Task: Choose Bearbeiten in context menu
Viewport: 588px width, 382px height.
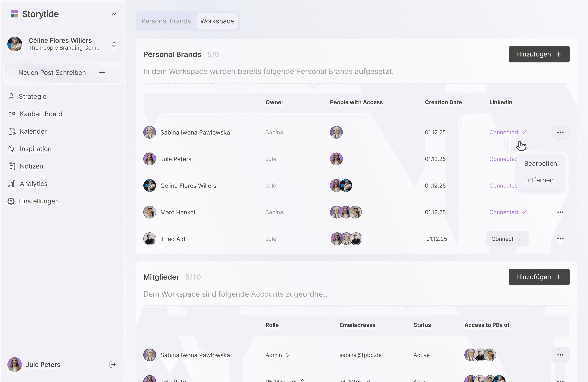Action: [540, 163]
